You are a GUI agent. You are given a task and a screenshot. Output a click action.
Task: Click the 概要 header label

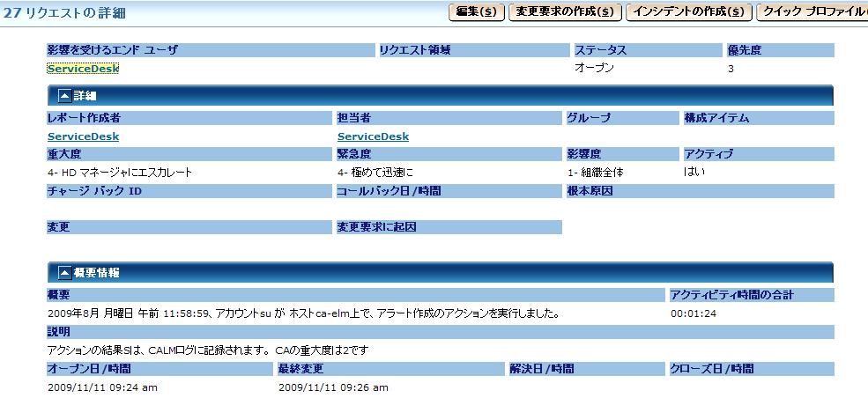tap(59, 295)
